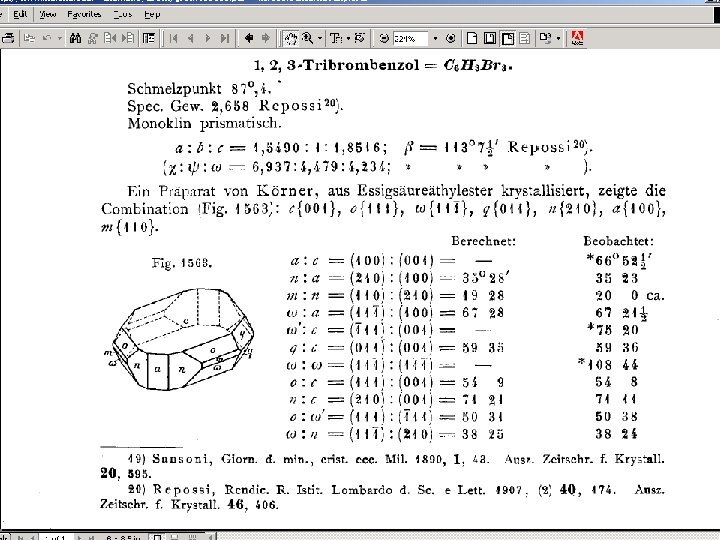Select the Graphics Select tool

[x=360, y=38]
